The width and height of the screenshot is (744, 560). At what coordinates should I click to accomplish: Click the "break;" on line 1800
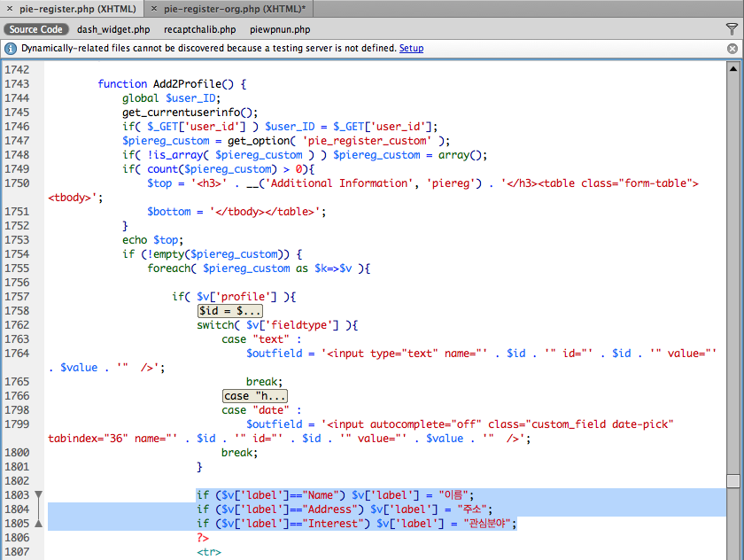[240, 453]
